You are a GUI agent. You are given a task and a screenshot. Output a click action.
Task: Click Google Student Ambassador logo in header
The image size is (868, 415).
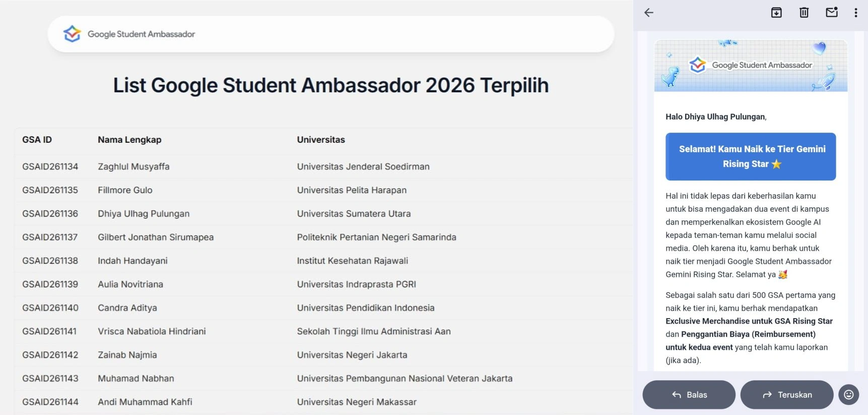point(129,34)
